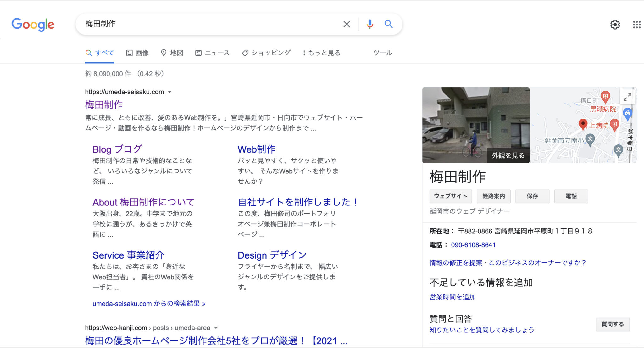Screen dimensions: 644x348
Task: Click the Google logo
Action: [33, 24]
